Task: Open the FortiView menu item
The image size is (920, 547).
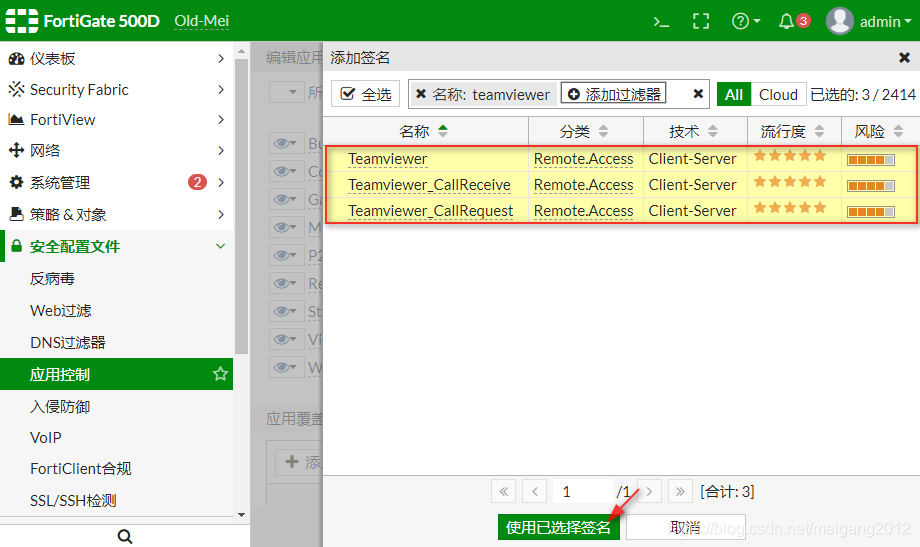Action: coord(116,120)
